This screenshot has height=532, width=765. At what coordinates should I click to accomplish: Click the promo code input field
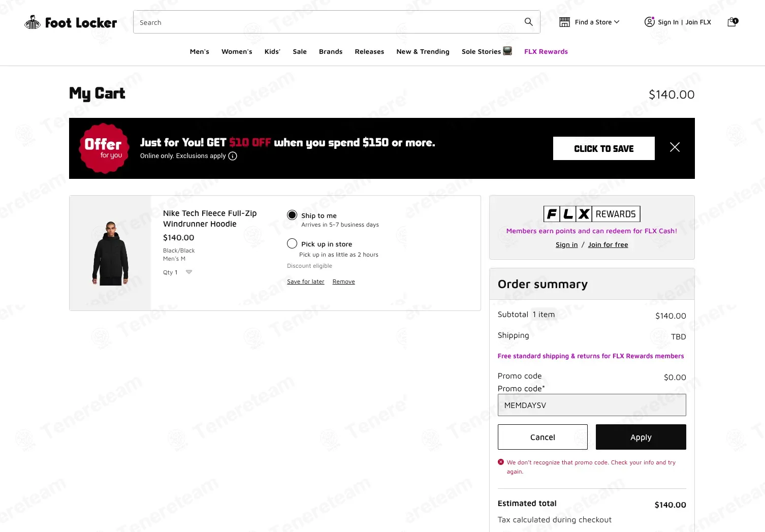(x=592, y=405)
